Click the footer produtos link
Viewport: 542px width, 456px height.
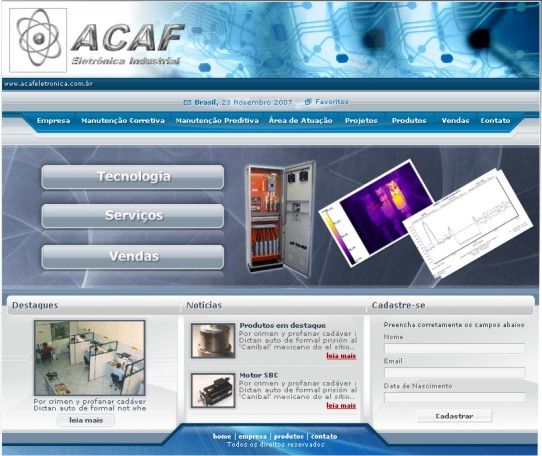[289, 436]
